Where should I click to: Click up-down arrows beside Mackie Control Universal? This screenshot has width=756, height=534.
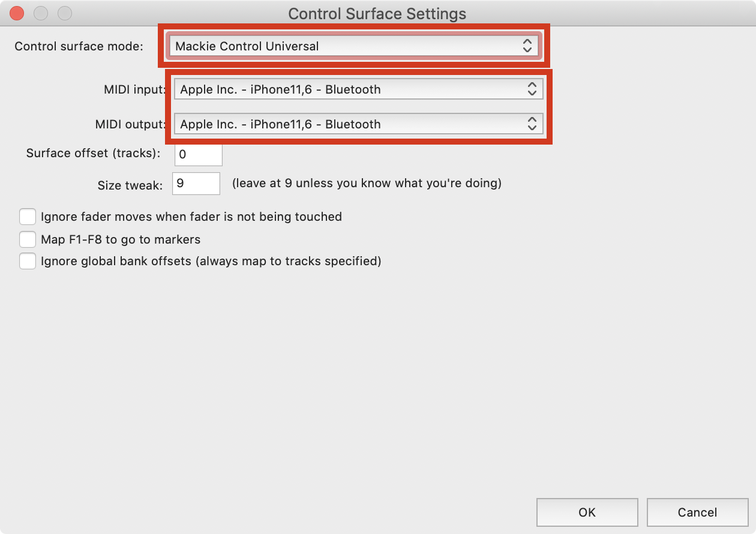(x=527, y=46)
